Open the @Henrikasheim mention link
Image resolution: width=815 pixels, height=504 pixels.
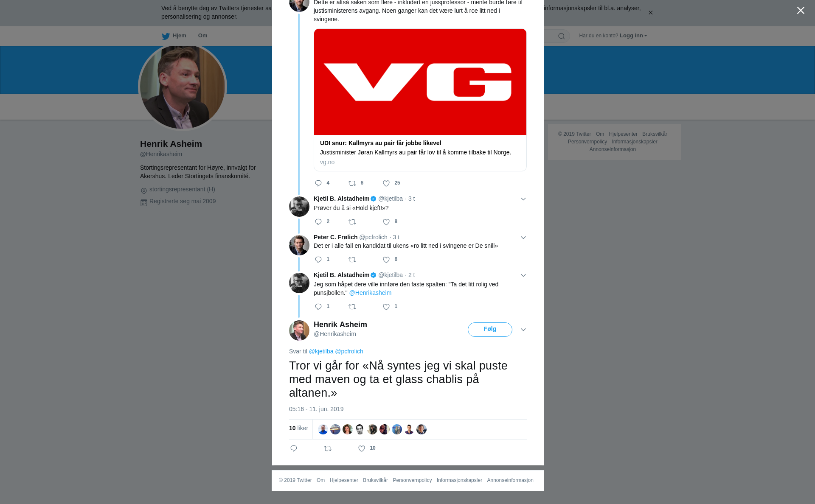point(370,293)
